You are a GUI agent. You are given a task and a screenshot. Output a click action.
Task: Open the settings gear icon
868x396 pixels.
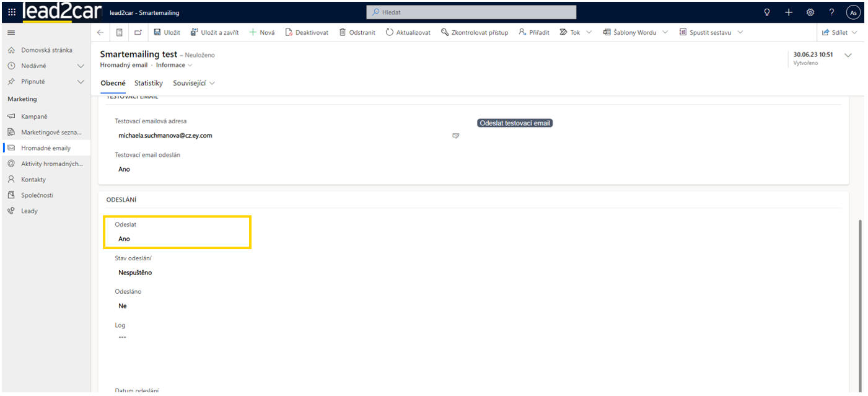[810, 12]
